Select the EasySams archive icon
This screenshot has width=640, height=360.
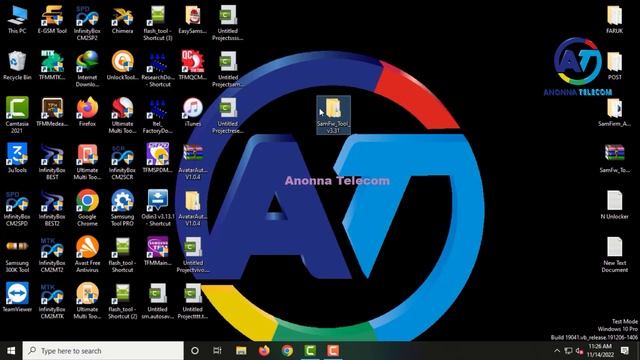tap(192, 20)
